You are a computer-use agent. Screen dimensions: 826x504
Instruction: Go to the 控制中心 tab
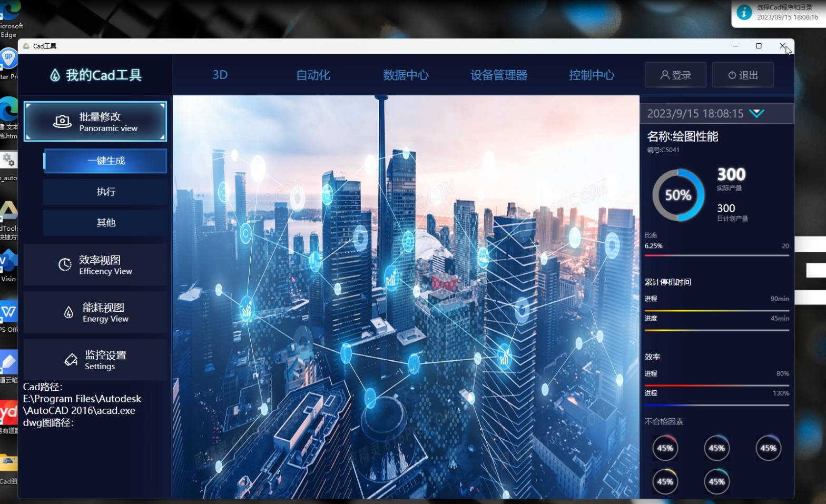click(592, 75)
